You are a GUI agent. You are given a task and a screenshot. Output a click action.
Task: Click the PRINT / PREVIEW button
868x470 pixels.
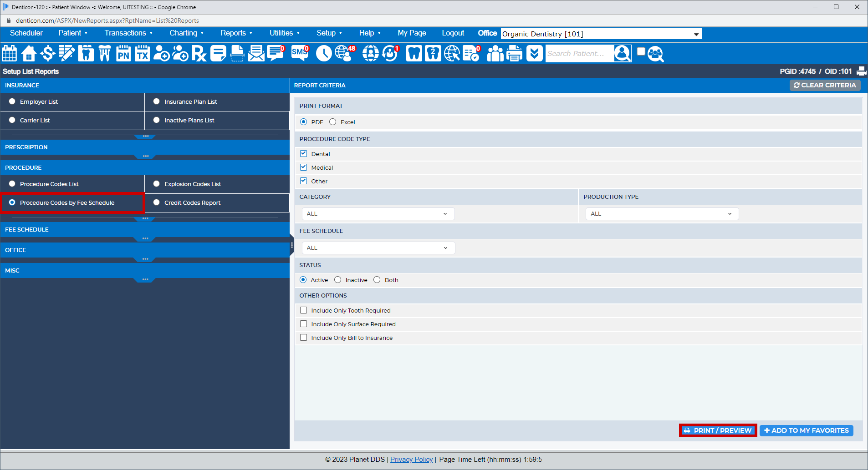point(718,430)
